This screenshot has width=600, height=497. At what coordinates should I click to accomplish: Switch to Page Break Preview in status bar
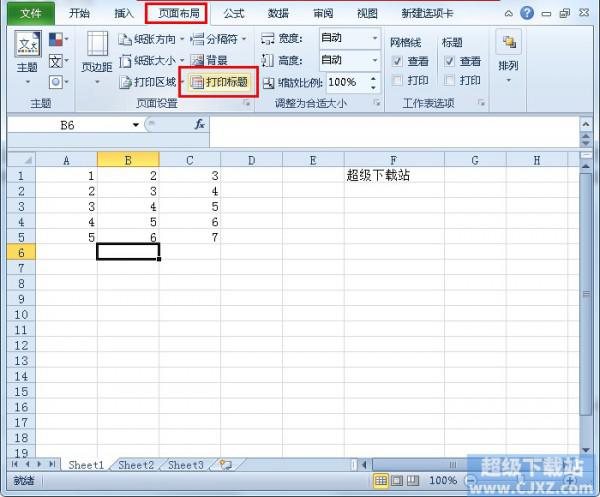click(x=412, y=481)
